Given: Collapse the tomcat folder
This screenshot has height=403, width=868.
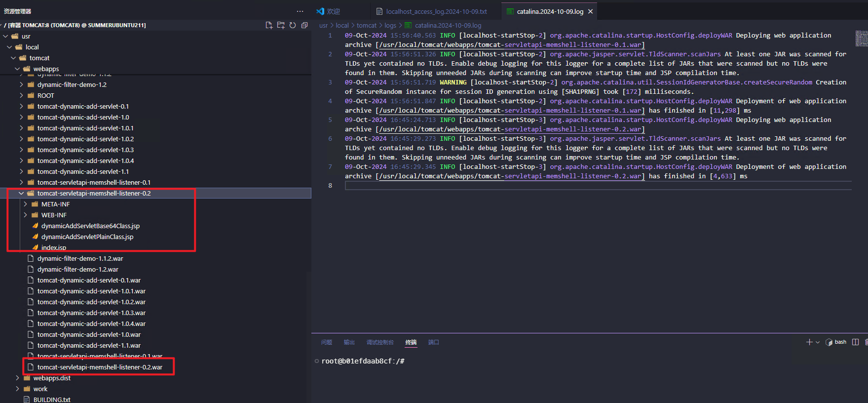Looking at the screenshot, I should (x=14, y=58).
